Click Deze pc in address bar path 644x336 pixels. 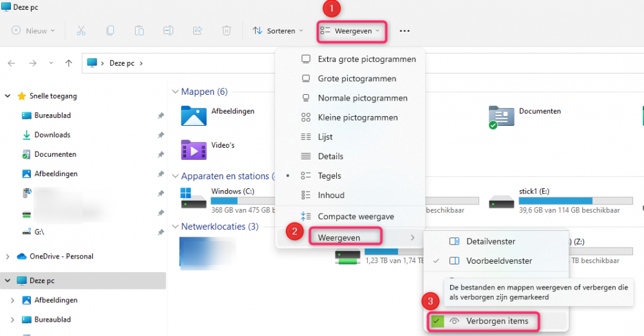click(122, 63)
